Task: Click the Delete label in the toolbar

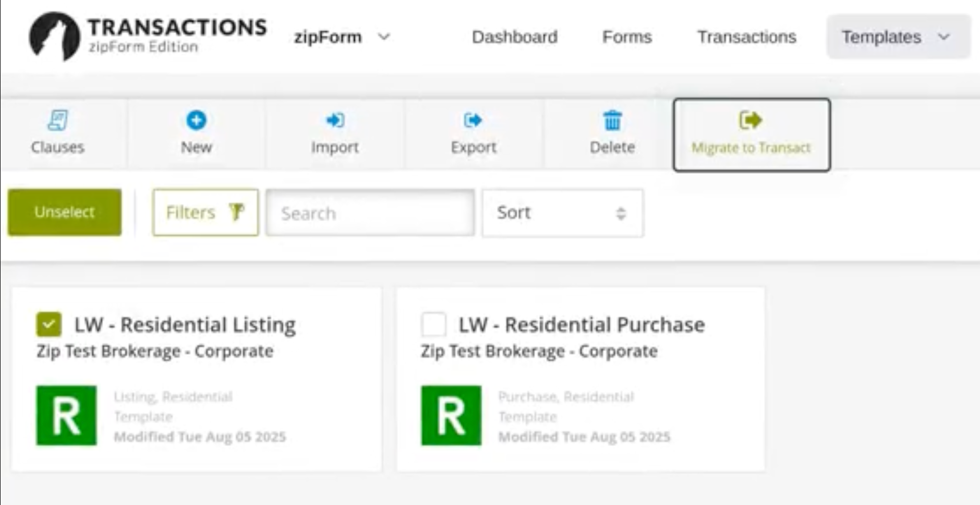Action: (x=612, y=147)
